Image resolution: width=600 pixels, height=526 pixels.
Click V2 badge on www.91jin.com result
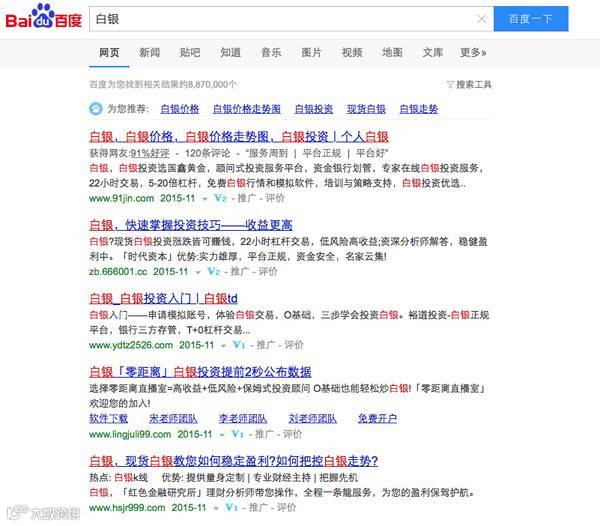[x=220, y=198]
